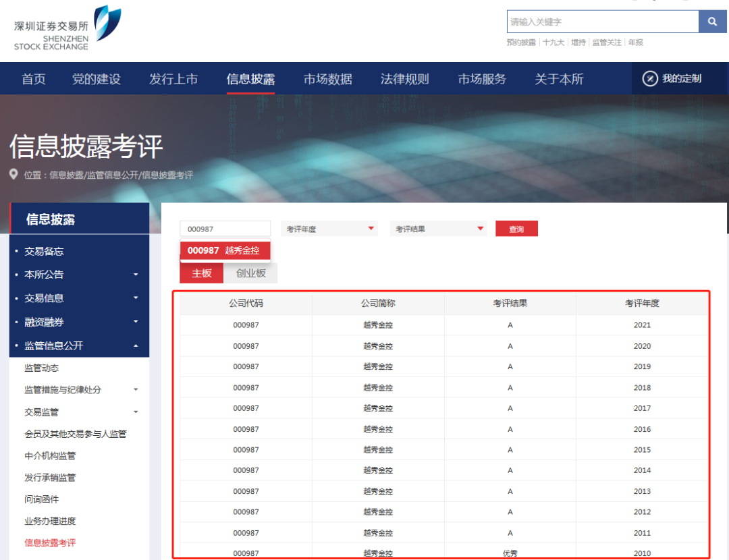This screenshot has width=729, height=560.
Task: Switch to the 创业板 tab
Action: 250,273
